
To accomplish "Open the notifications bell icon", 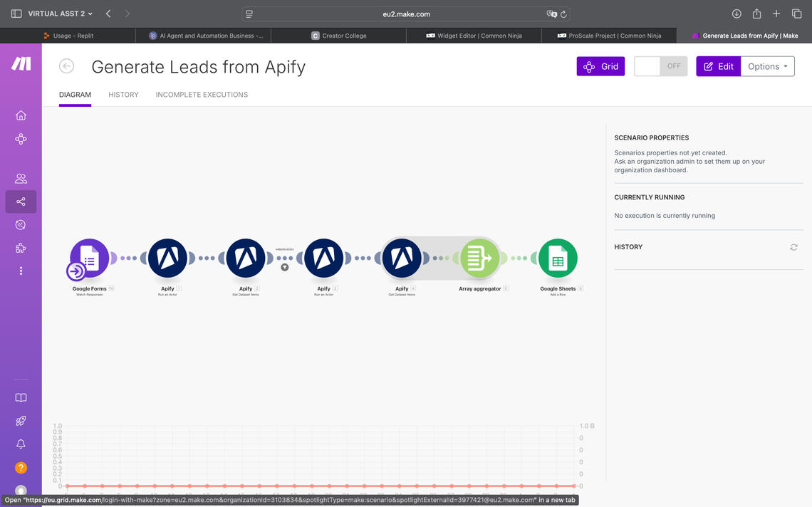I will pos(21,444).
